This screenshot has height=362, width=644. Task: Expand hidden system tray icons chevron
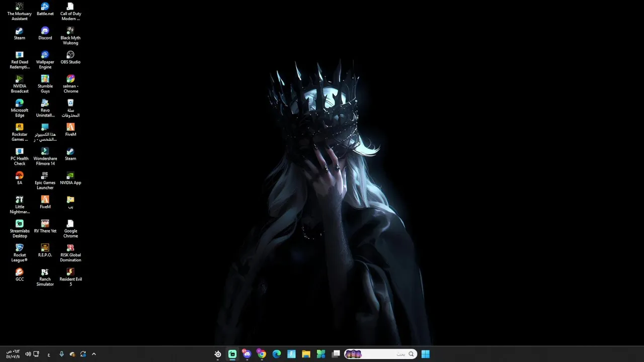pos(94,354)
